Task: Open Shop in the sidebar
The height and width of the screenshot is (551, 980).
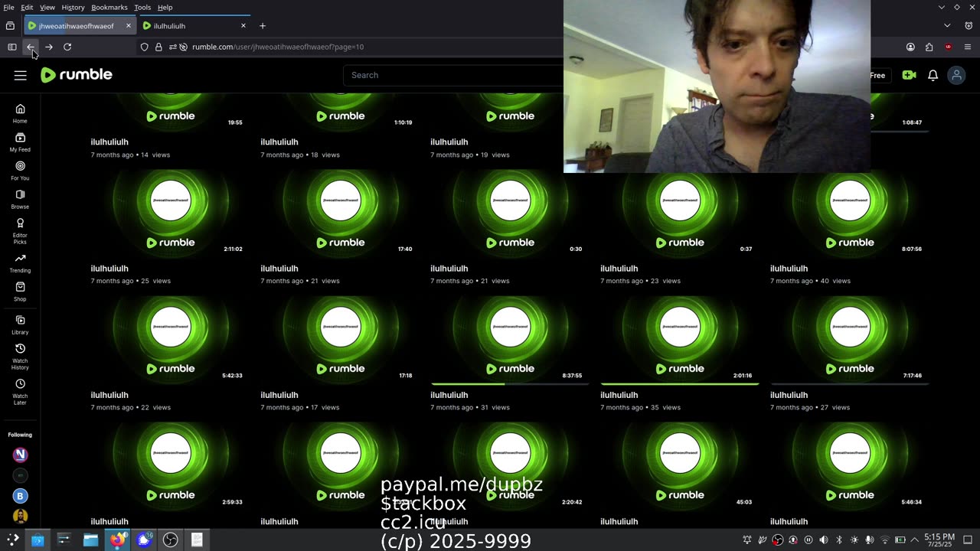Action: pos(20,292)
